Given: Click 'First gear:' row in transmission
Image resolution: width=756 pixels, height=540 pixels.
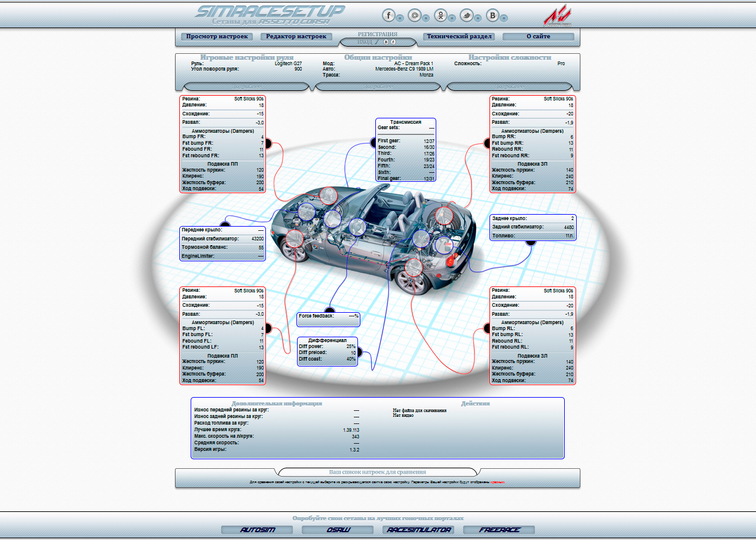Looking at the screenshot, I should (406, 141).
